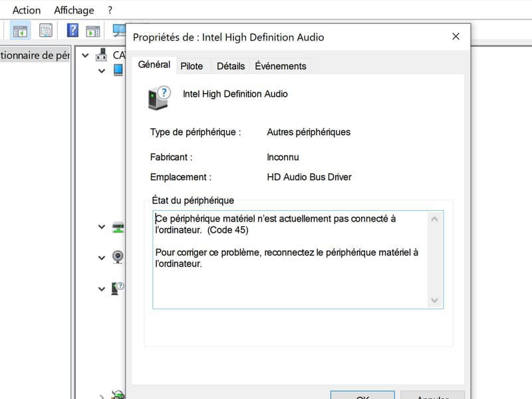This screenshot has width=532, height=399.
Task: Click the 'État du périphérique' group label
Action: (x=193, y=201)
